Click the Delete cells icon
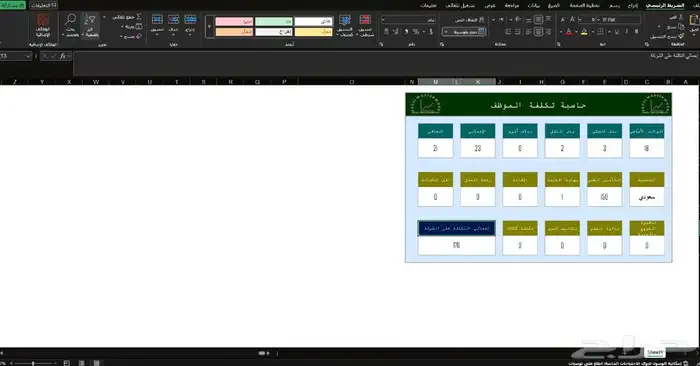The image size is (700, 366). coord(174,19)
